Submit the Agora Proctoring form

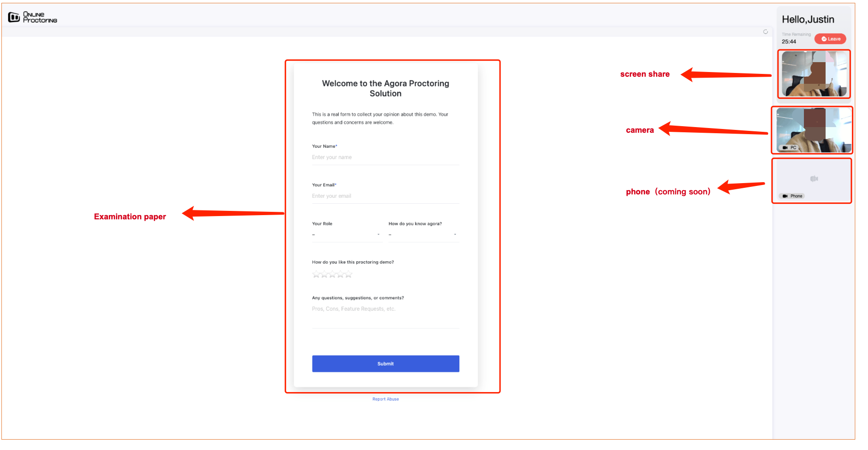click(x=385, y=364)
